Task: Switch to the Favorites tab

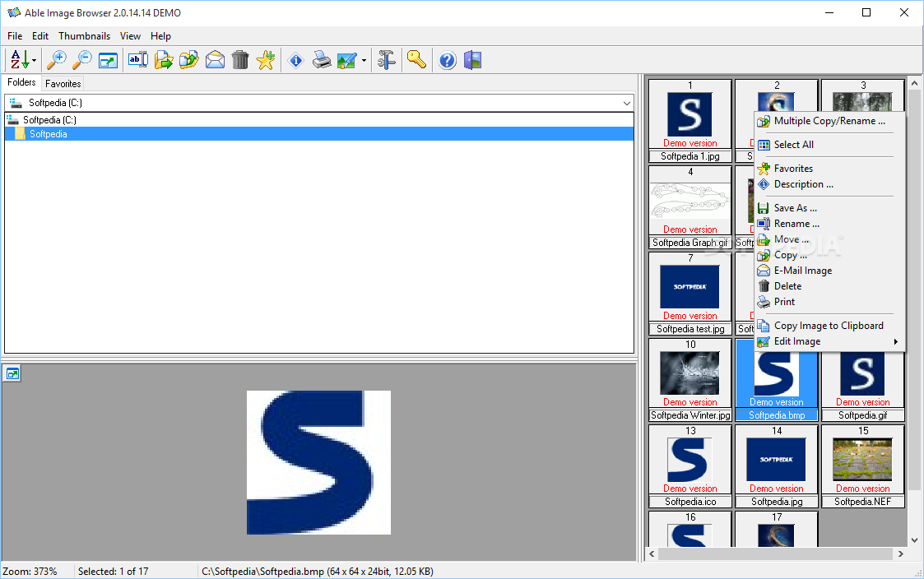Action: point(63,84)
